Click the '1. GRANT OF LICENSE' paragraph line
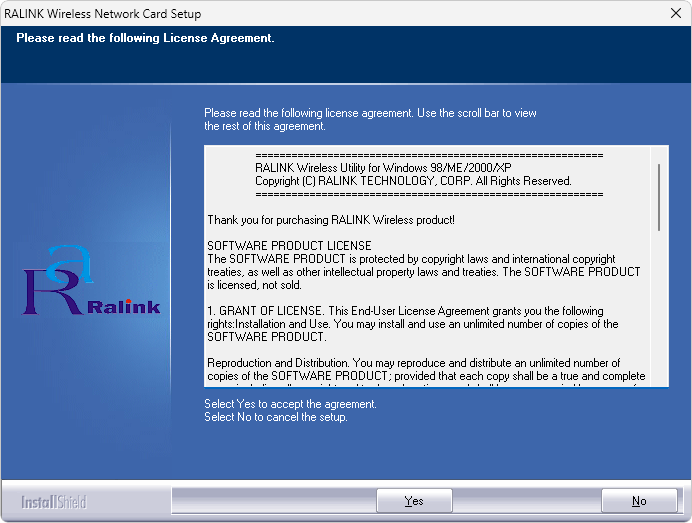Viewport: 692px width, 523px height. pos(405,311)
